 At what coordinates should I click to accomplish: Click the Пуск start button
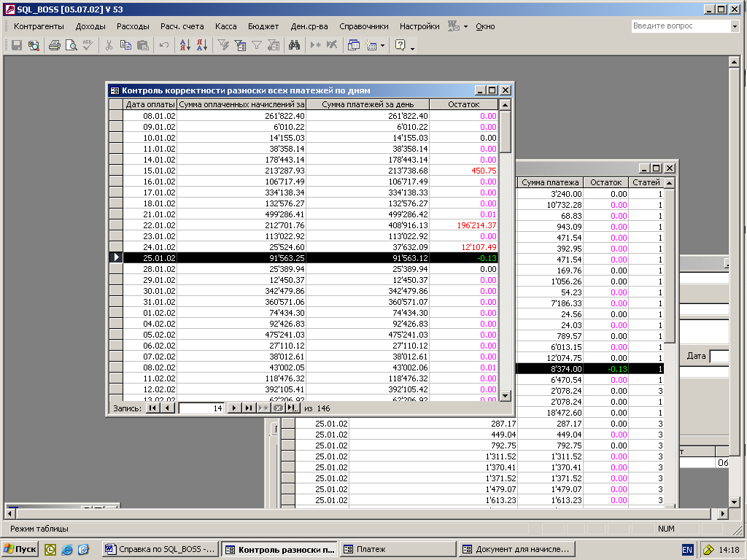click(x=20, y=549)
